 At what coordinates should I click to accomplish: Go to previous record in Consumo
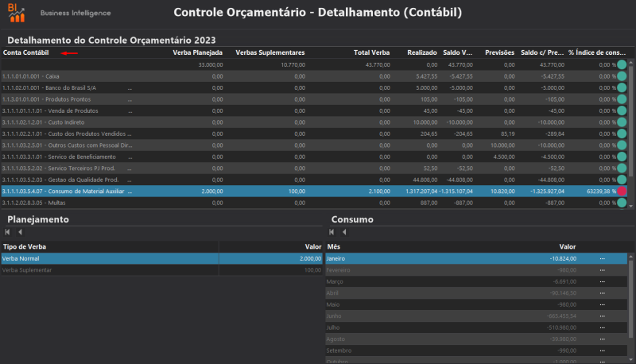344,232
